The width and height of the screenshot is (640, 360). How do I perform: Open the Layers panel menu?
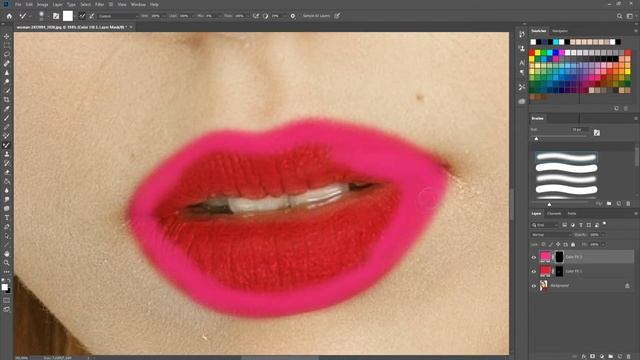[x=636, y=213]
